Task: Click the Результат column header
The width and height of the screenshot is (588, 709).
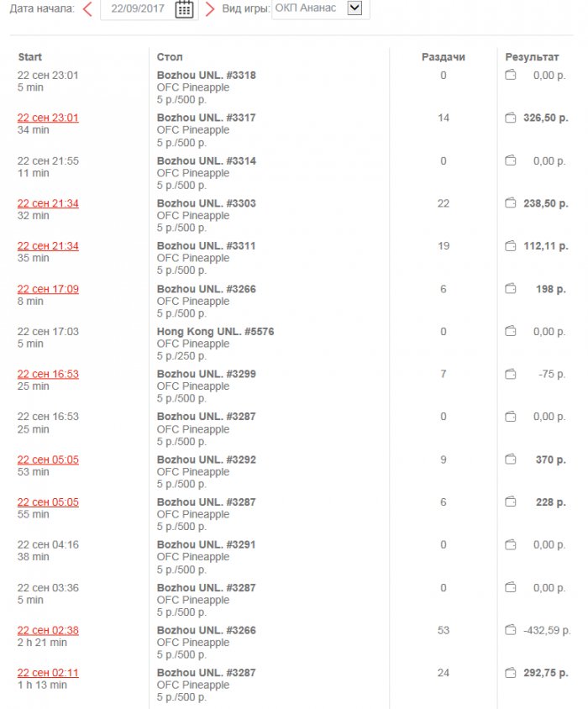Action: click(x=531, y=57)
